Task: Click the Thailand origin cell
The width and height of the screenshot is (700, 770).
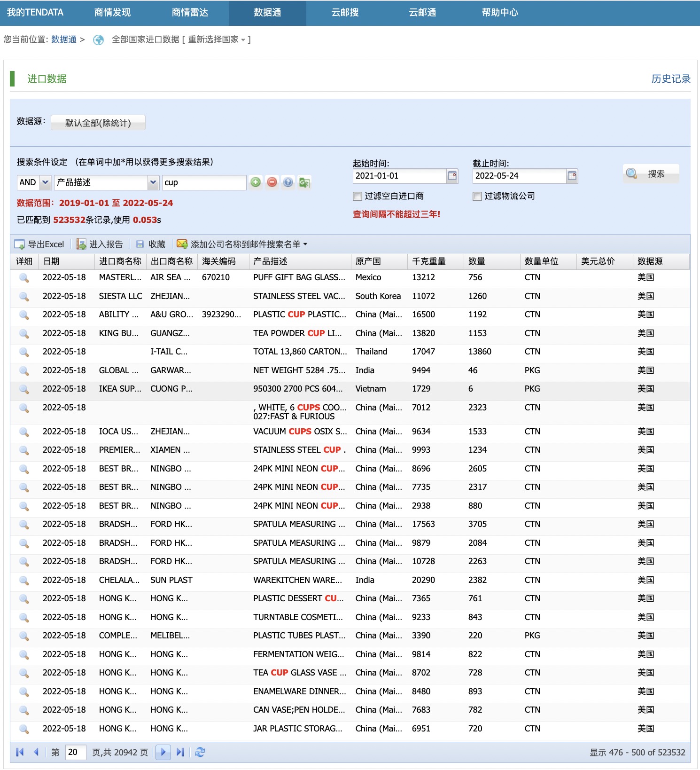Action: [x=371, y=352]
